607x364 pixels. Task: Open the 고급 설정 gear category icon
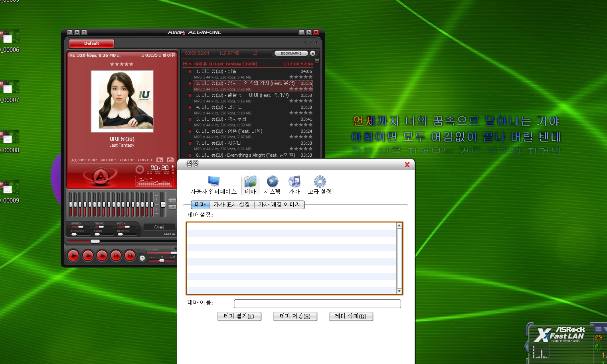tap(319, 185)
